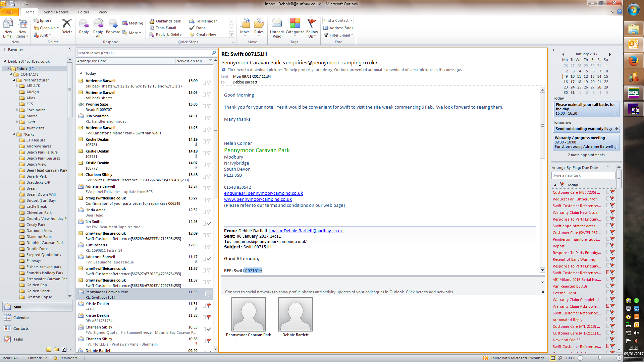Viewport: 644px width, 362px height.
Task: Click the Reply All icon
Action: tap(98, 24)
